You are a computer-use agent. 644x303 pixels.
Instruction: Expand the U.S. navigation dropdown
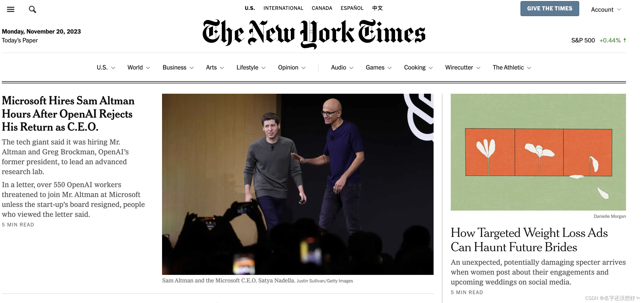coord(105,67)
